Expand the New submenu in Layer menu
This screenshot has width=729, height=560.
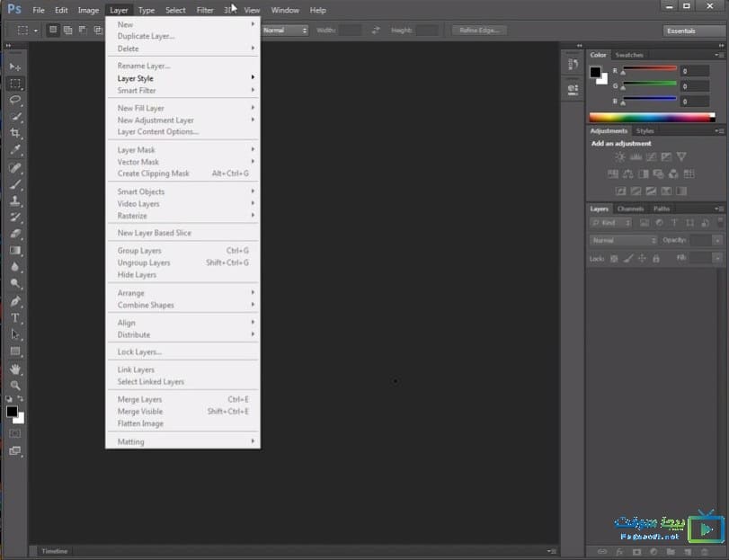click(x=182, y=24)
